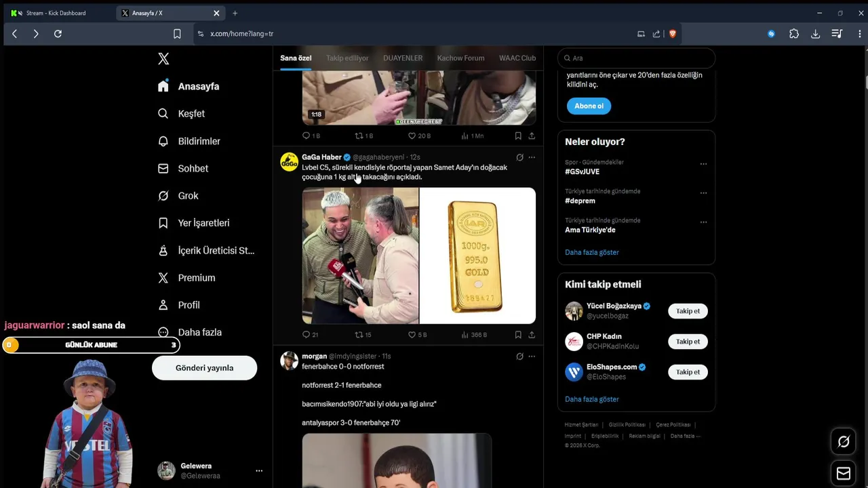Open Anasayfa home in sidebar

[189, 86]
